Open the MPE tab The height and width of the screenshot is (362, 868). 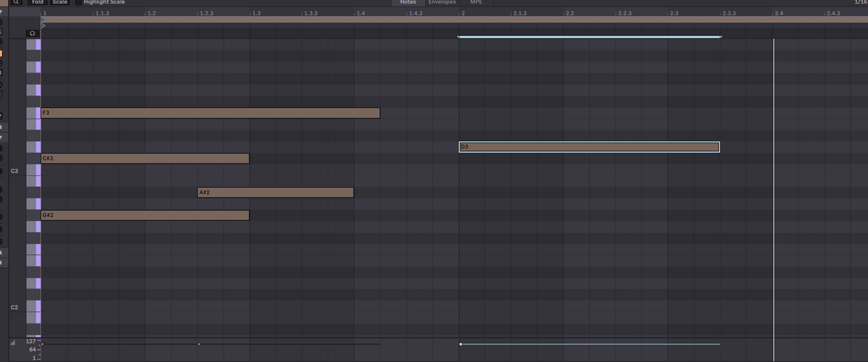click(476, 2)
